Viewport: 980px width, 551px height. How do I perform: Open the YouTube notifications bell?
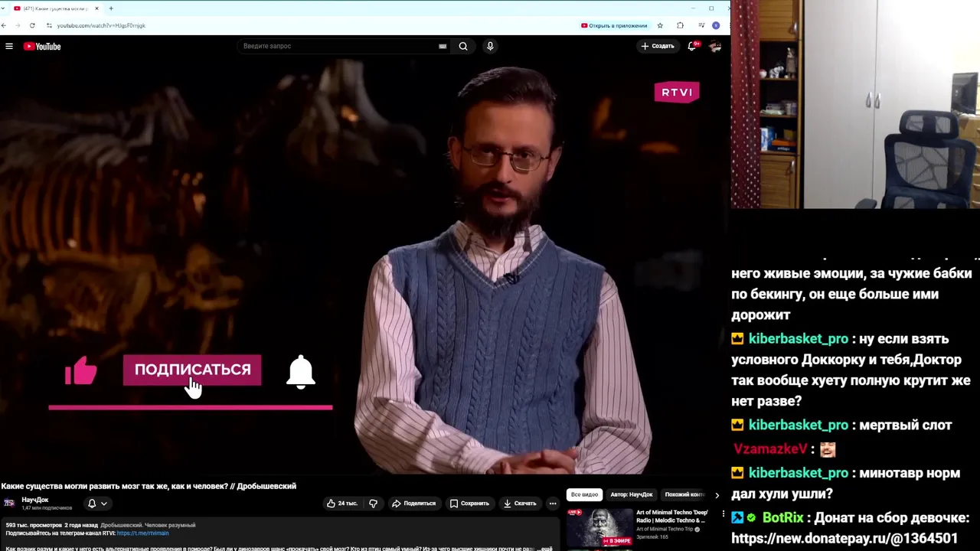point(693,46)
